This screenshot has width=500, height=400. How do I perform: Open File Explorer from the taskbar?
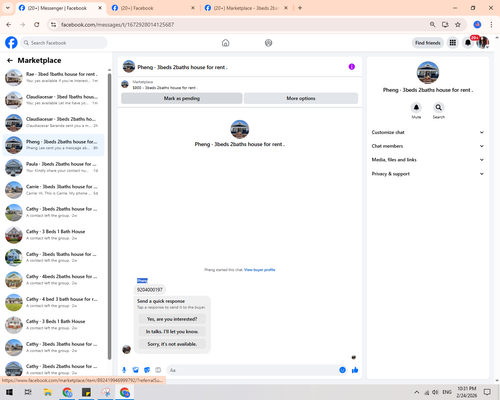coord(48,392)
